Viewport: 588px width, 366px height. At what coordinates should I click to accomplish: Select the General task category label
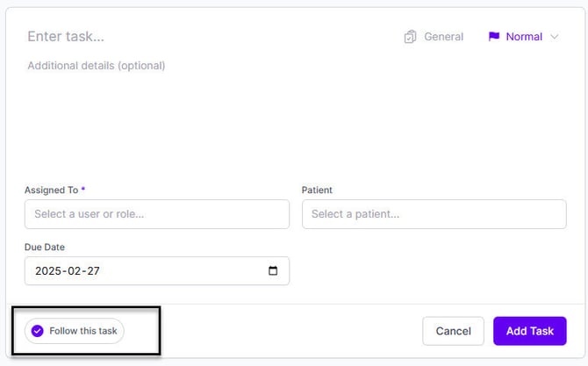pos(443,37)
